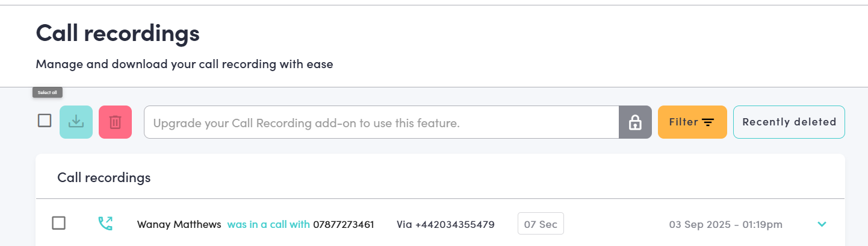This screenshot has width=868, height=246.
Task: Click the caller name Wanay Matthews
Action: pos(179,224)
